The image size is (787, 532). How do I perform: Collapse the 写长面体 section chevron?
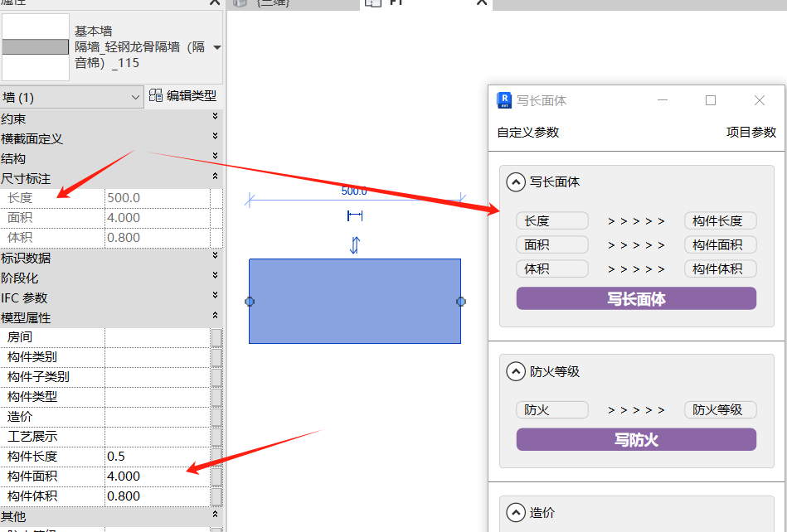click(x=516, y=182)
